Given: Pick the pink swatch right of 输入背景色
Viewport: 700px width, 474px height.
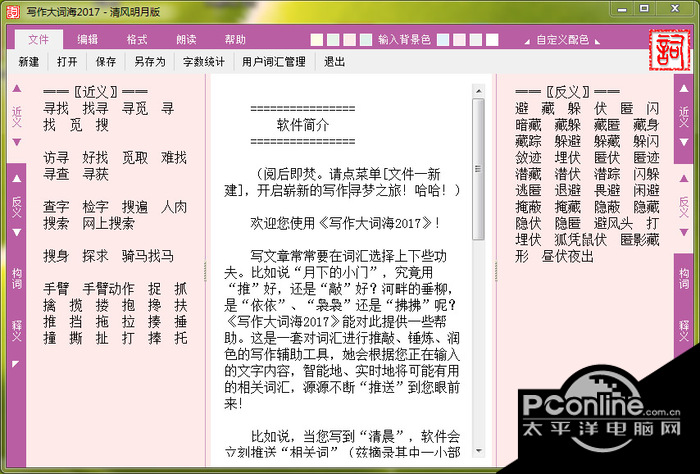Looking at the screenshot, I should (459, 40).
